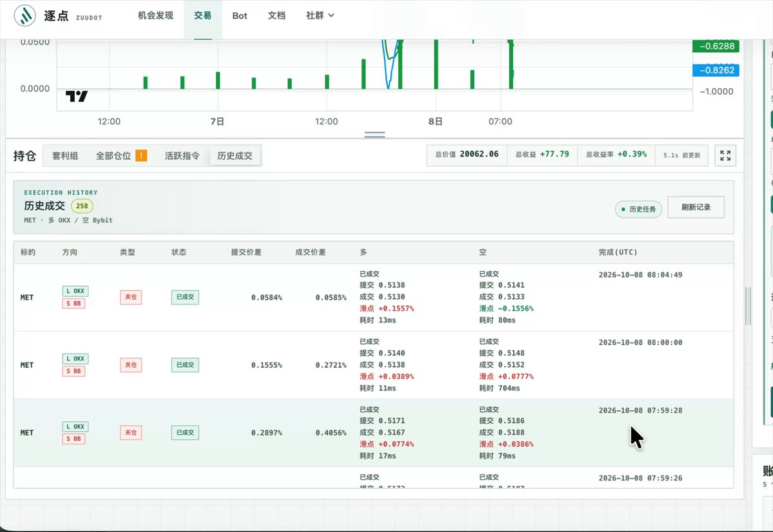This screenshot has height=532, width=773.
Task: Click the 历史任务 button
Action: (x=638, y=209)
